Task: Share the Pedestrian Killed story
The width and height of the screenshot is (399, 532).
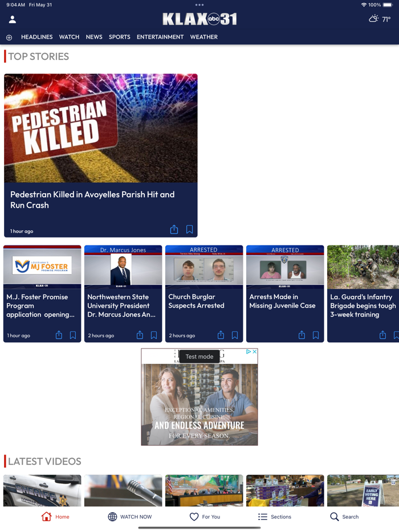Action: coord(174,230)
